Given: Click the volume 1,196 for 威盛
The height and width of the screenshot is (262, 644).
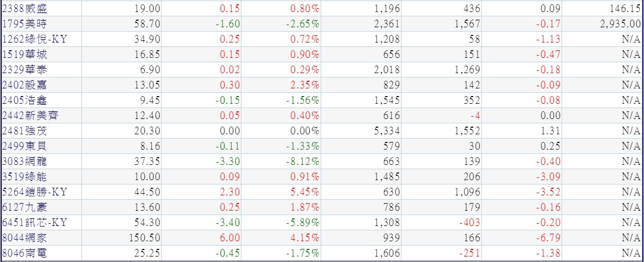Looking at the screenshot, I should (387, 8).
